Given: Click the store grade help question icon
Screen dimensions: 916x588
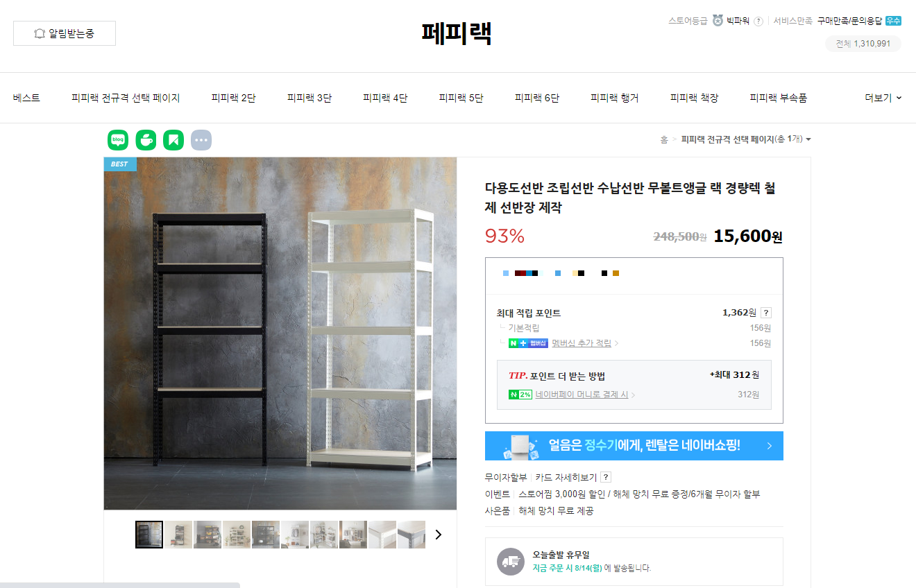Looking at the screenshot, I should (758, 21).
